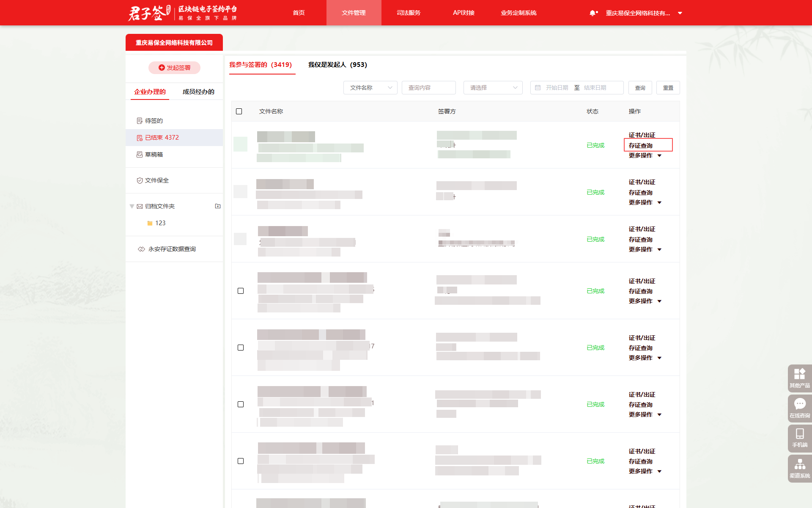
Task: Click the 开始日期 date field
Action: pyautogui.click(x=557, y=88)
